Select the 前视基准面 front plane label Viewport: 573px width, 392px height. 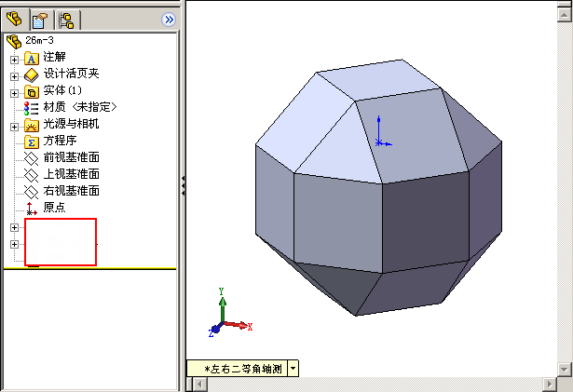point(71,157)
